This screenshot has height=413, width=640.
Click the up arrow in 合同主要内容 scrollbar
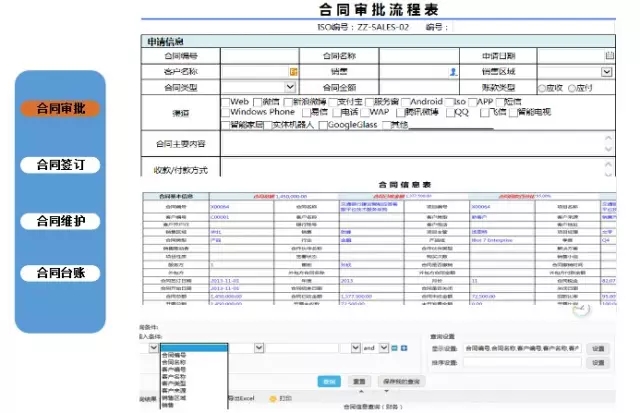[609, 138]
